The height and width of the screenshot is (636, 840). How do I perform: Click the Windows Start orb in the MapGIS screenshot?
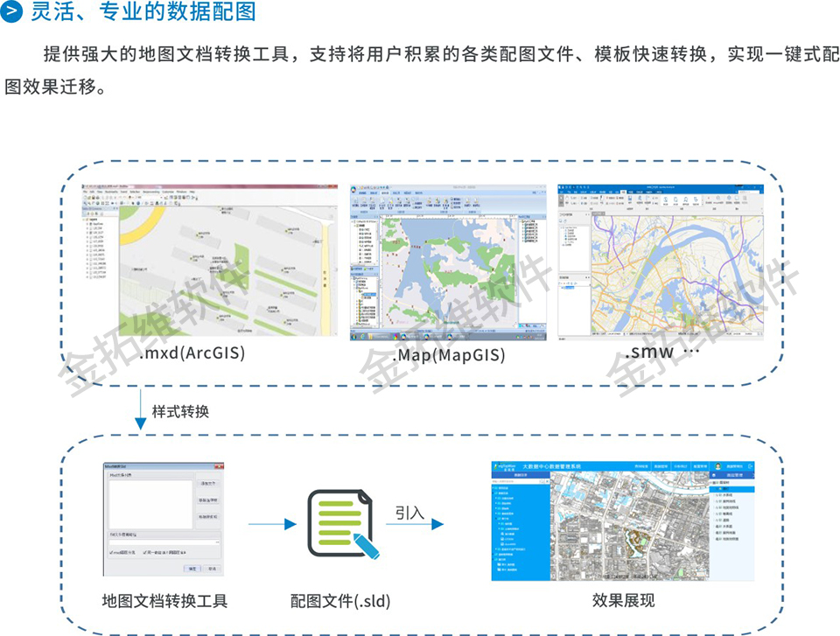[x=355, y=335]
